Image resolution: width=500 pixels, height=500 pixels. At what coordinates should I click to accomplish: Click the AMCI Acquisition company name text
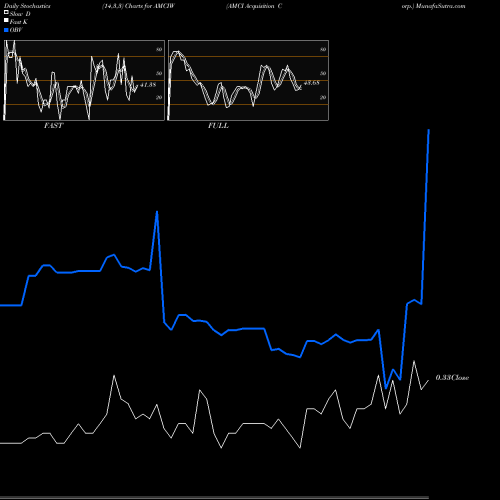[x=254, y=6]
